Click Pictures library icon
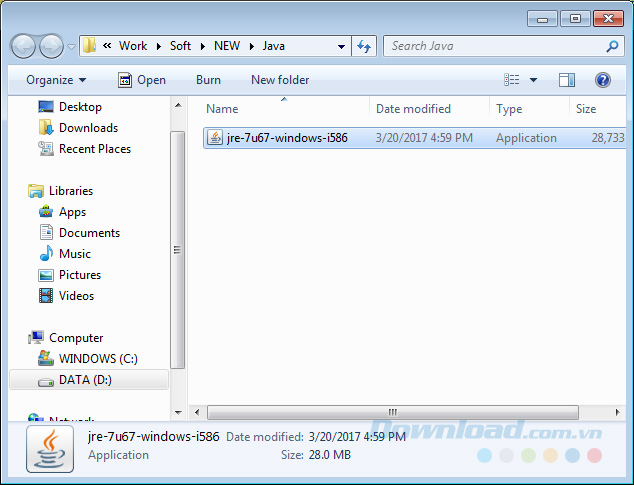634x485 pixels. [46, 275]
